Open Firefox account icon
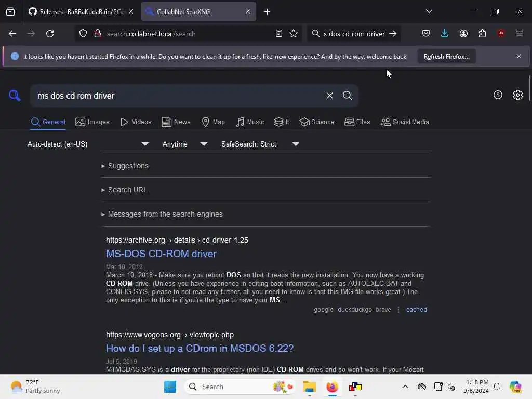532x399 pixels. click(x=463, y=34)
